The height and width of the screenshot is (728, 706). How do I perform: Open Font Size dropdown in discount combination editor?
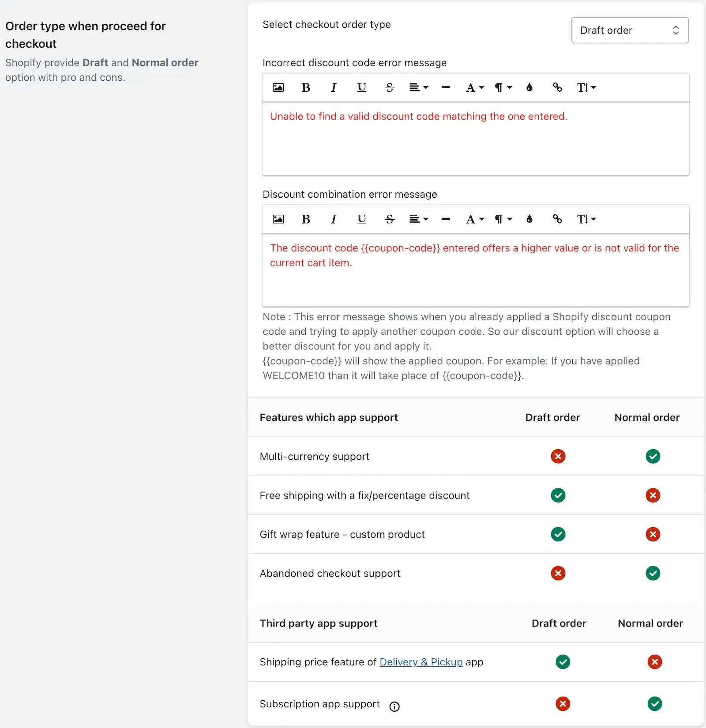tap(586, 219)
